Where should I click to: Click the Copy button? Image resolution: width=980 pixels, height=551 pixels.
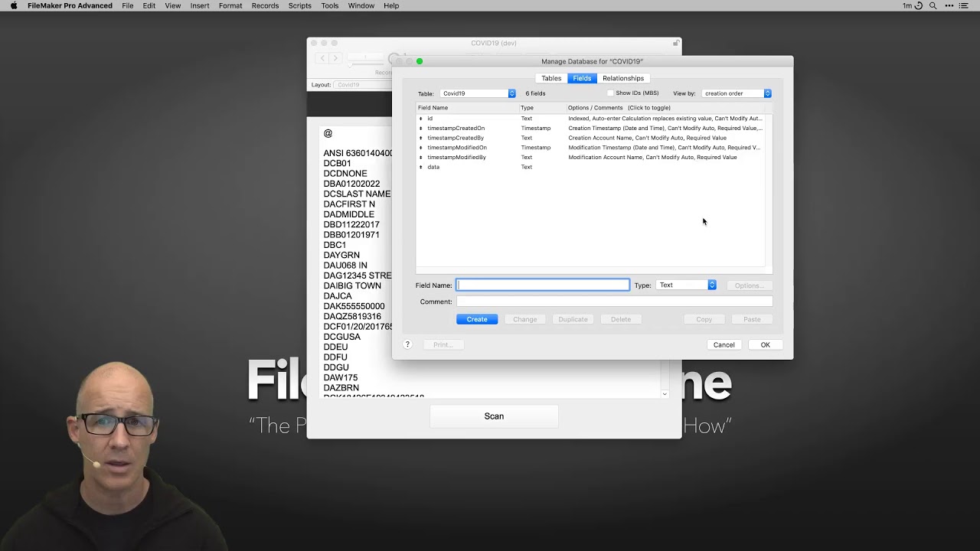[x=704, y=319]
